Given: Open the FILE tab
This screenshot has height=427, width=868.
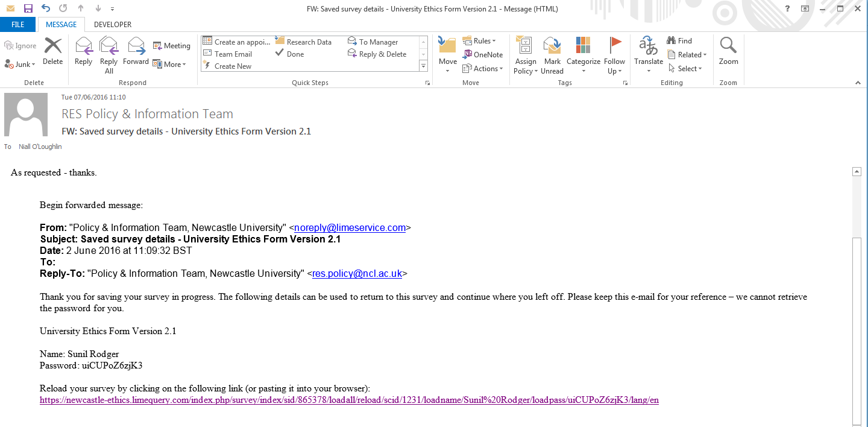Looking at the screenshot, I should coord(18,25).
